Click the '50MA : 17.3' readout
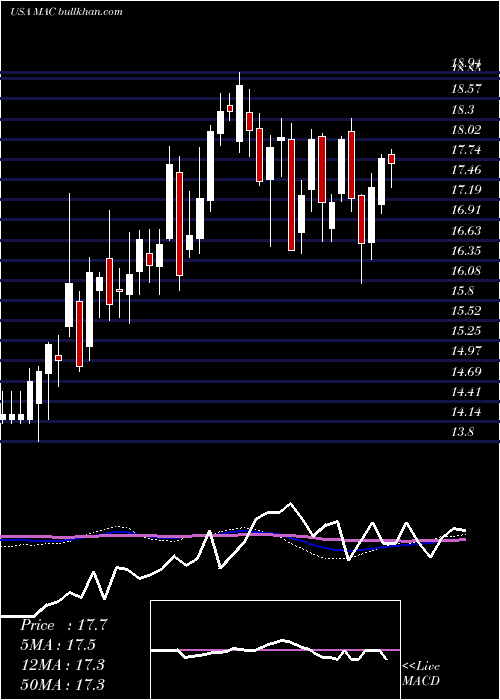 click(x=62, y=684)
